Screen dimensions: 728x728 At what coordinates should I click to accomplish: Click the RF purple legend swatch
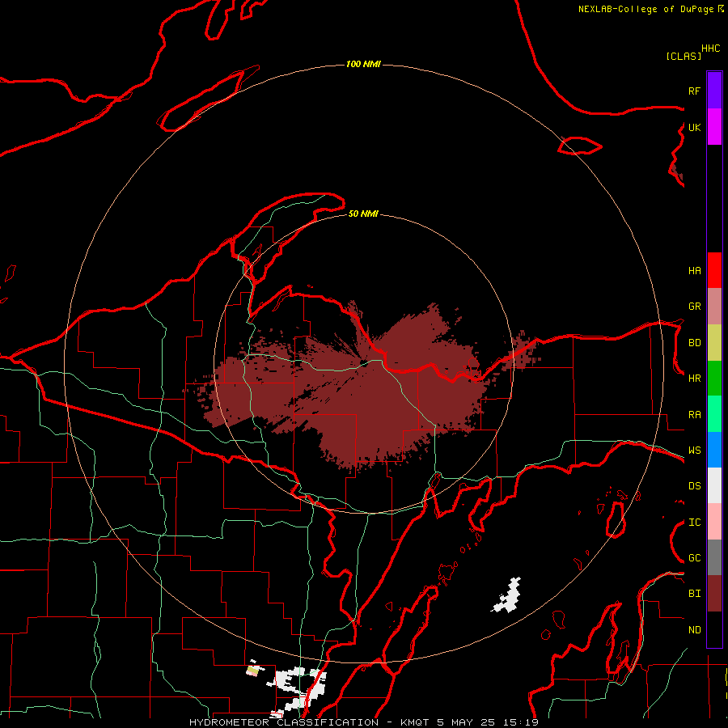point(714,91)
